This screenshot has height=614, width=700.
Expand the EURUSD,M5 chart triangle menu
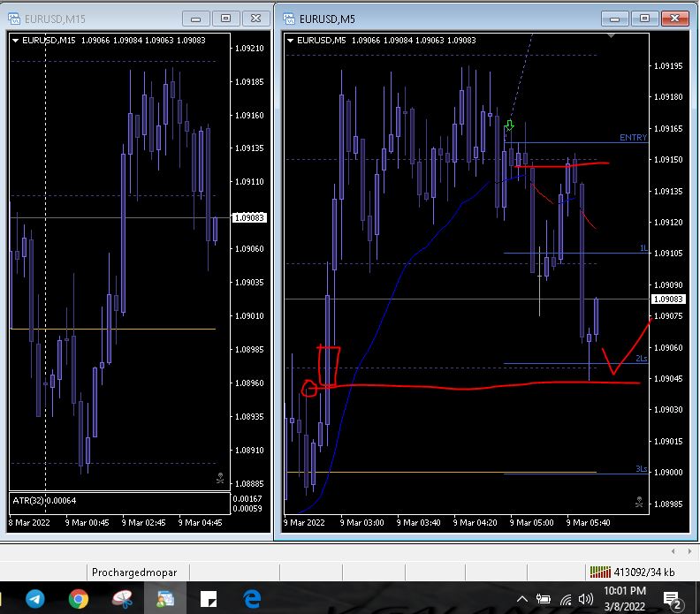290,40
